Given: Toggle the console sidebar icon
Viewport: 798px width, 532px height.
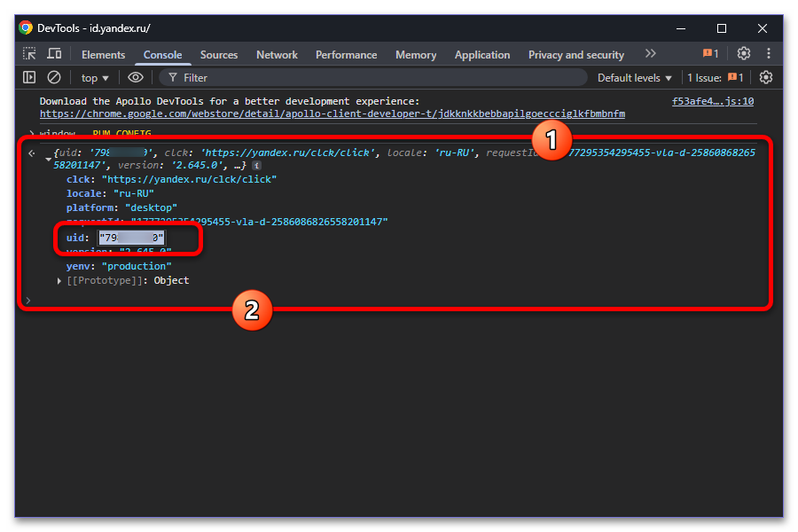Looking at the screenshot, I should click(29, 77).
